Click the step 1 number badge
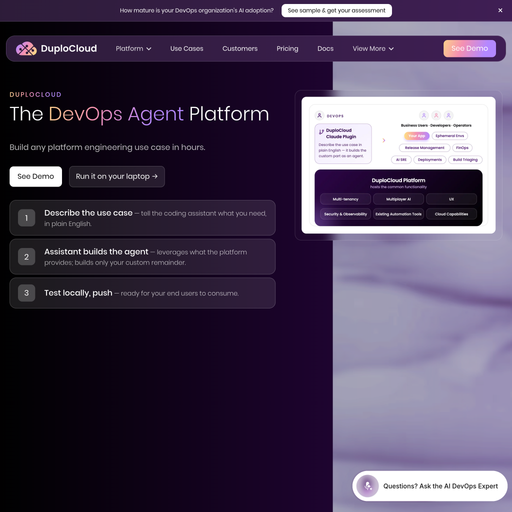512x512 pixels. pyautogui.click(x=27, y=218)
